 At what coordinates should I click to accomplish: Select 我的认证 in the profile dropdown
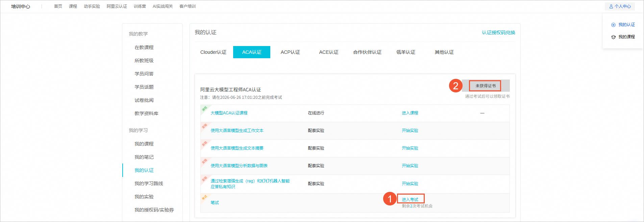click(627, 25)
